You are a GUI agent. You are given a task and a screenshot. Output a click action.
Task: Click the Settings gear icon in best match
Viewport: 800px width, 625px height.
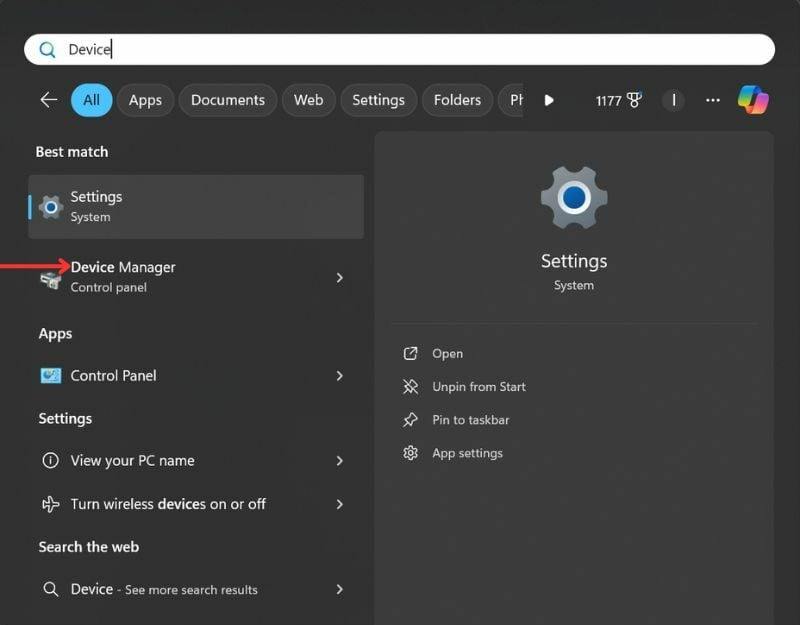[x=51, y=207]
